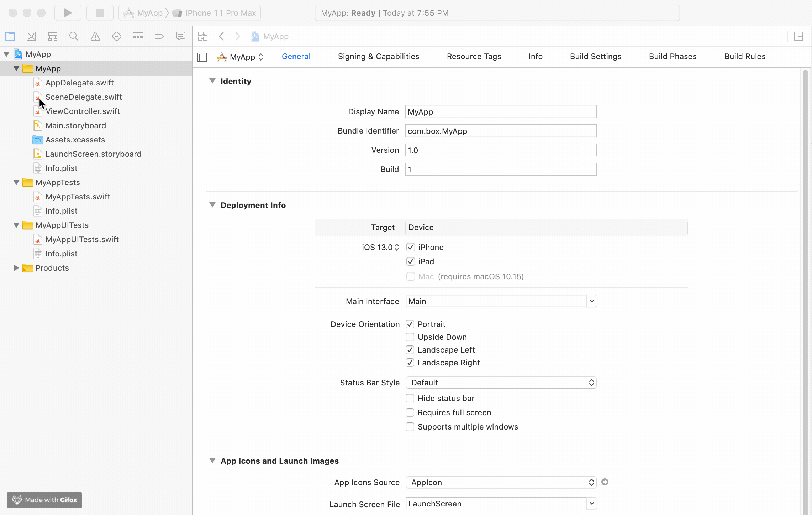
Task: Click the Issue navigator warning icon
Action: coord(95,36)
